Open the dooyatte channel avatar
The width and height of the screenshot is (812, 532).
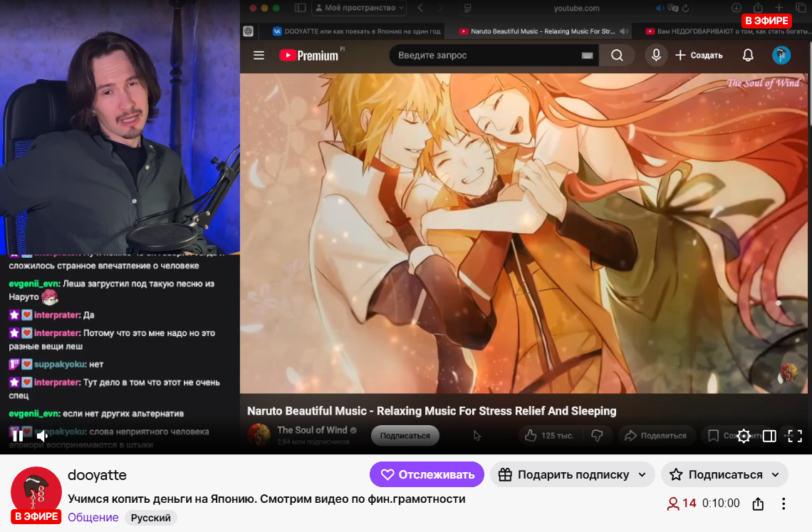[x=36, y=492]
